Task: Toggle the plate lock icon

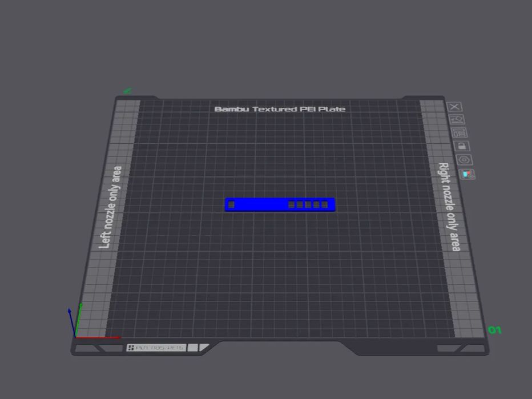Action: pos(462,146)
